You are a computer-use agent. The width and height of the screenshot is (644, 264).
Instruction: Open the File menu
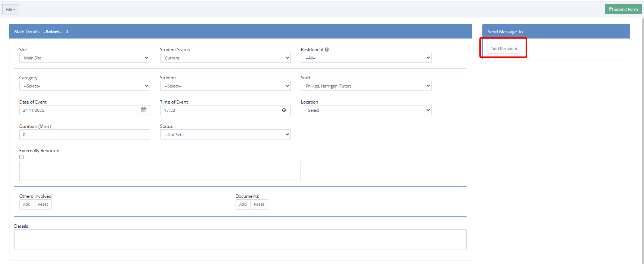coord(10,9)
